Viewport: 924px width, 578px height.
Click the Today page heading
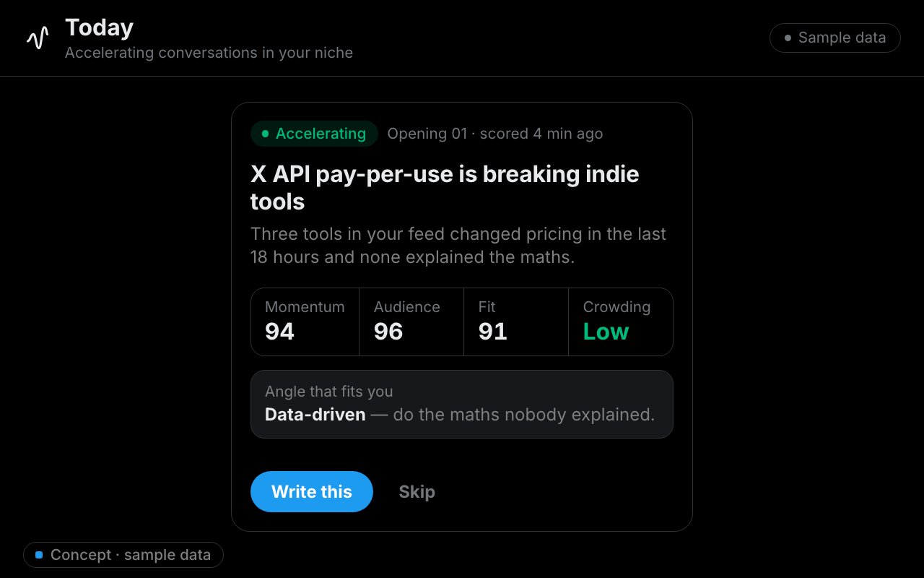99,28
